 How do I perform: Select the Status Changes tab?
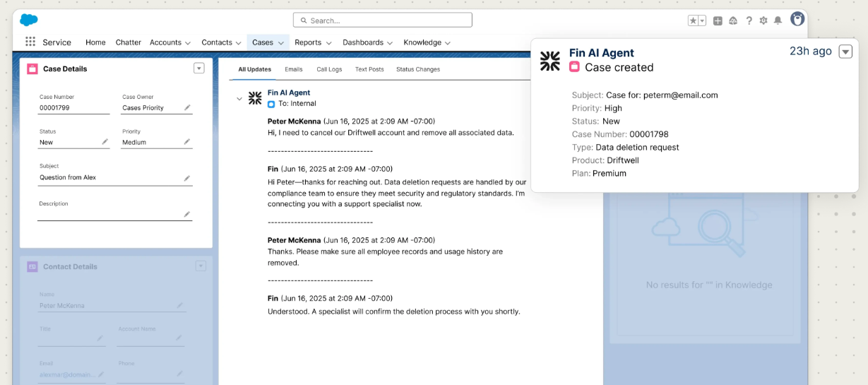tap(418, 69)
